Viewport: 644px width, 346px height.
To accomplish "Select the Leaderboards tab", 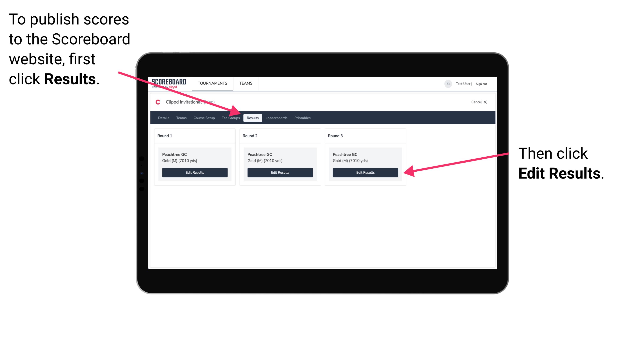I will click(277, 118).
